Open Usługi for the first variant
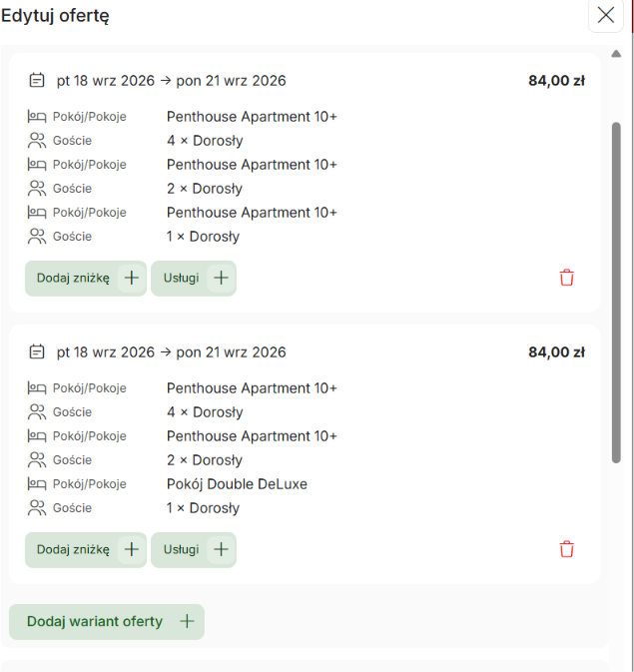Viewport: 634px width, 672px height. coord(194,279)
